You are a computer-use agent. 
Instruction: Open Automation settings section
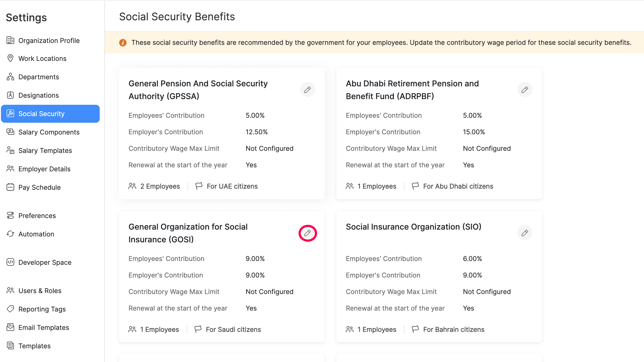tap(35, 234)
